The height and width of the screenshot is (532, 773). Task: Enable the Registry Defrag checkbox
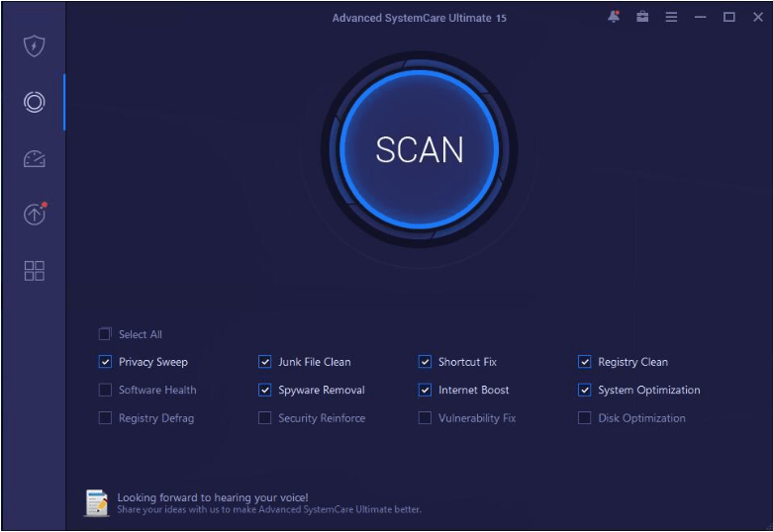(105, 418)
